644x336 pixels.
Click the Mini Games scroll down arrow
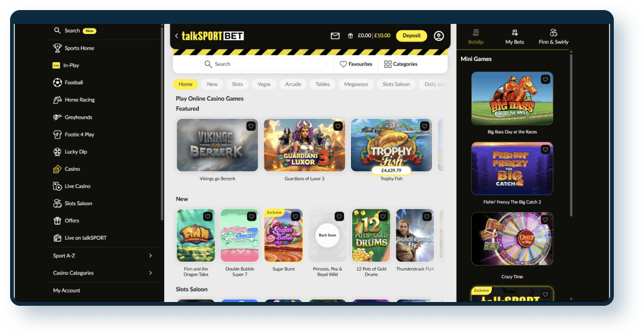point(571,299)
